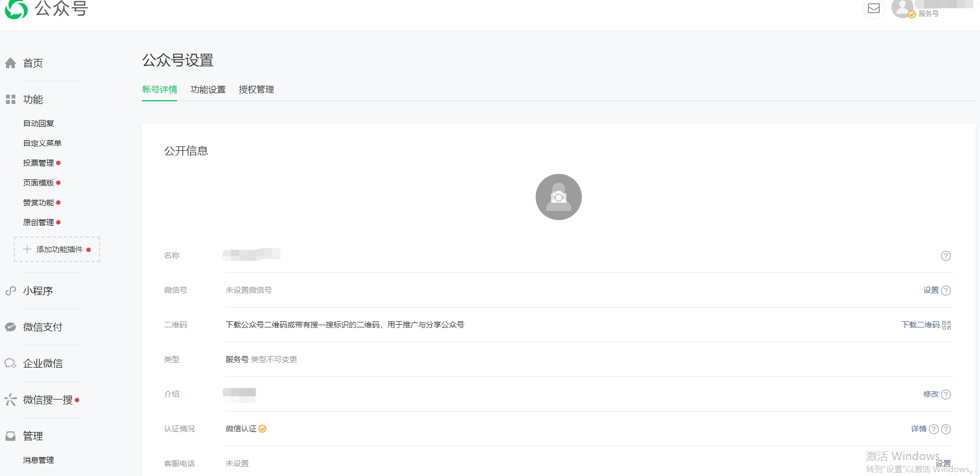Click 详情 link in the 认证情况 row

919,429
